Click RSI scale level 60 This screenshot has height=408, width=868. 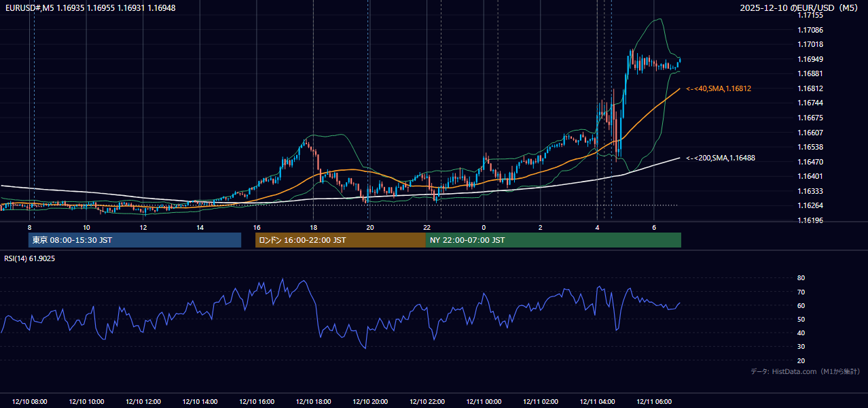(801, 306)
